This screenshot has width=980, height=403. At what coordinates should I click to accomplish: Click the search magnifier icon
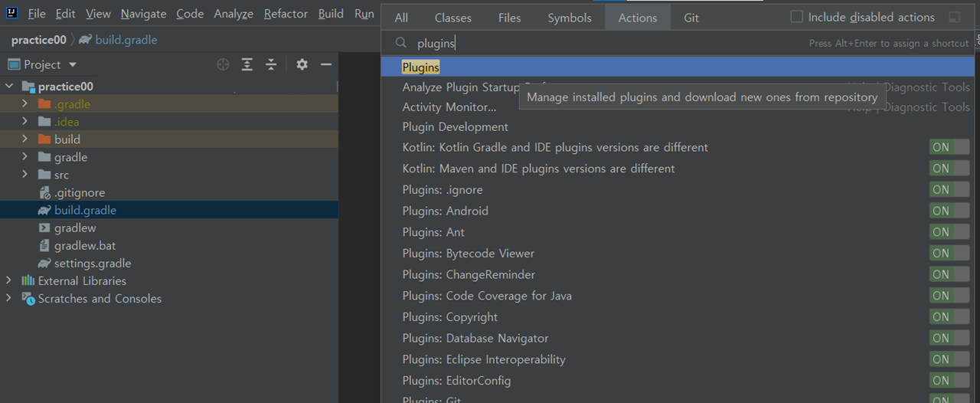(x=400, y=44)
